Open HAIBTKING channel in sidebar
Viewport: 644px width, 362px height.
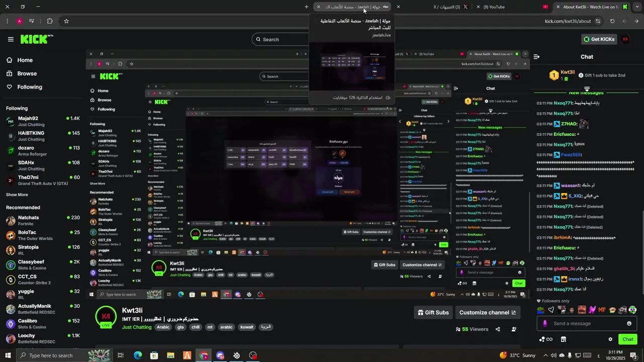coord(43,136)
